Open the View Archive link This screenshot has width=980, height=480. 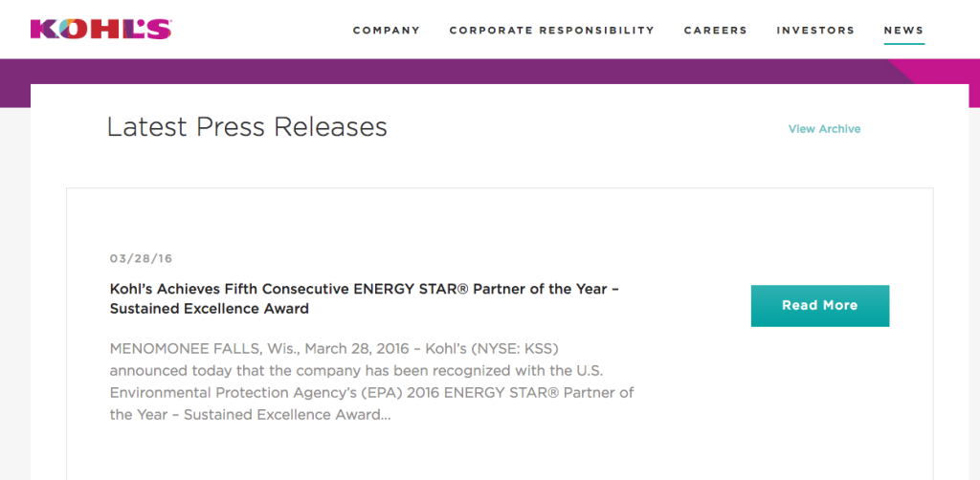[824, 129]
